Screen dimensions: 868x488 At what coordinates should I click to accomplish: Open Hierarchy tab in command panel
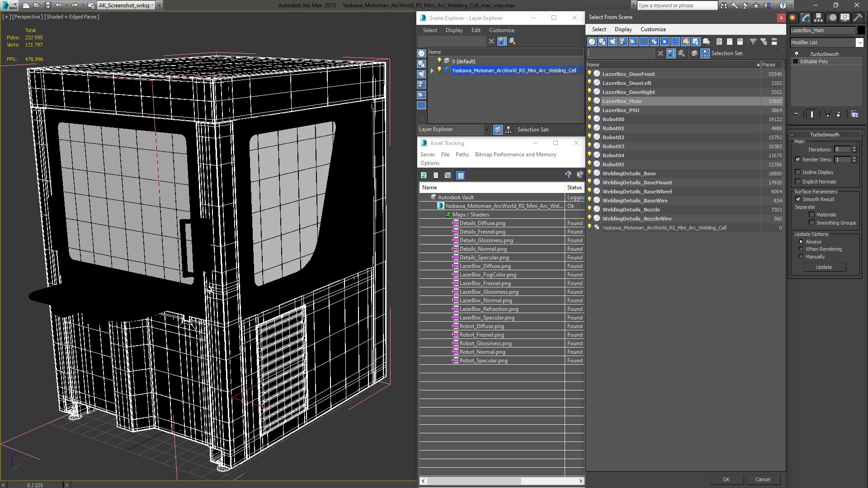click(x=819, y=18)
